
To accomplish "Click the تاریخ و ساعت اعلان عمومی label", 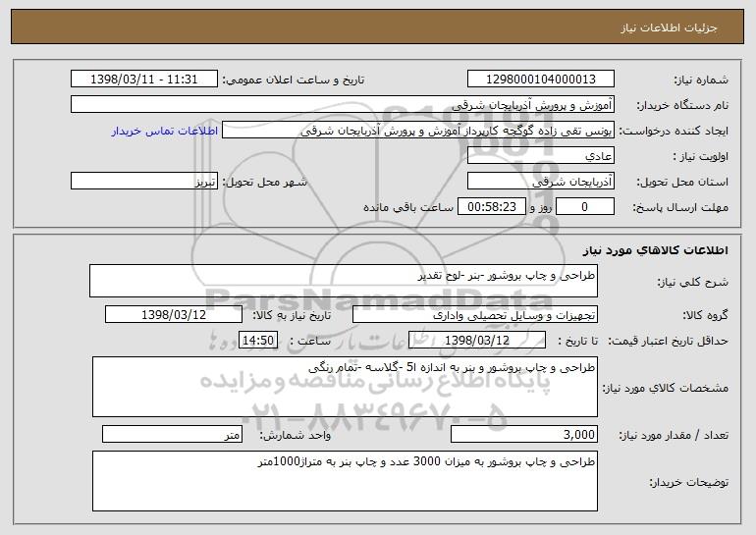I will (294, 80).
